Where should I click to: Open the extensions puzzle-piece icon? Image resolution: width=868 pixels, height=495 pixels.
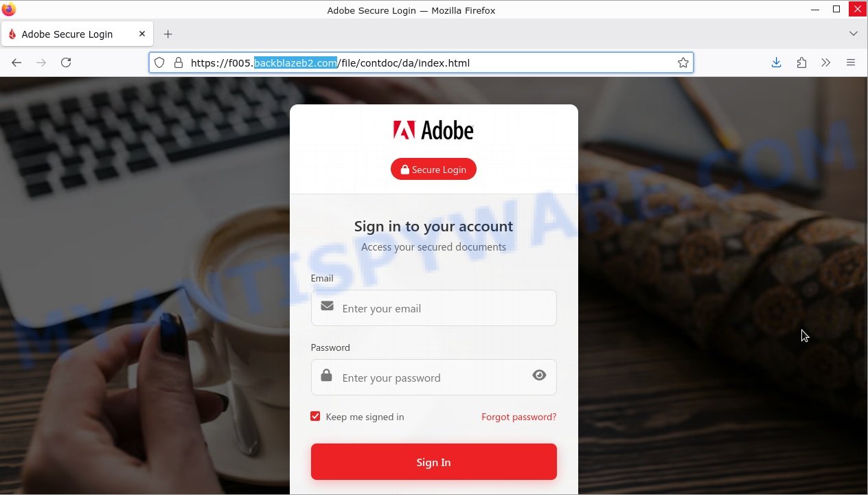tap(801, 62)
